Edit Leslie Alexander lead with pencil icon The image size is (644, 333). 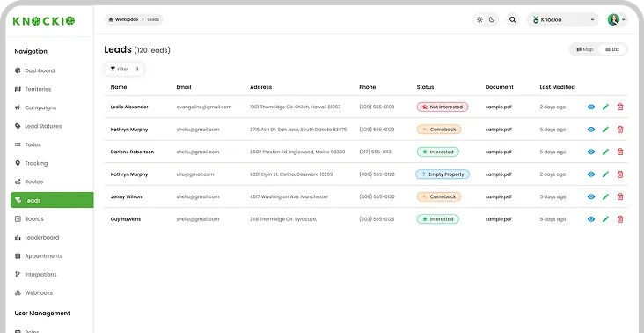tap(605, 107)
